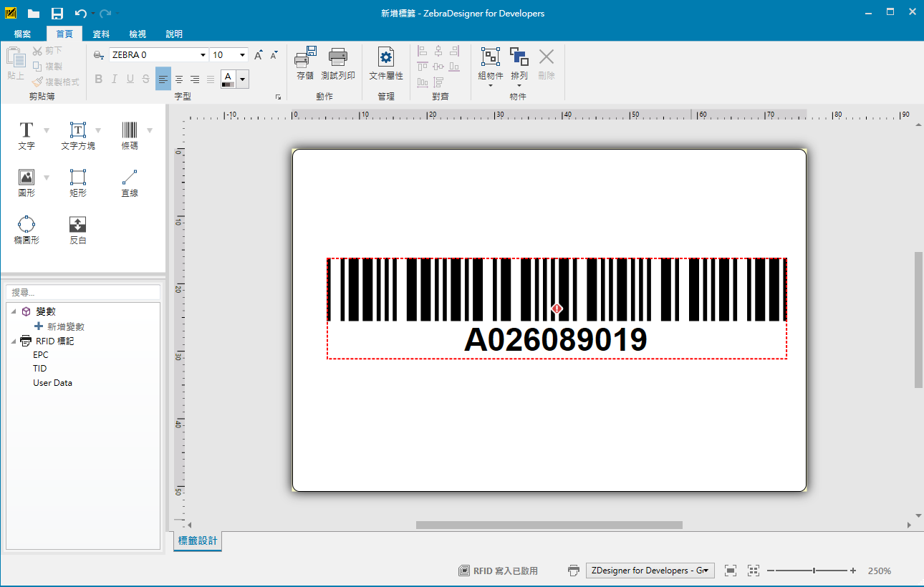This screenshot has width=924, height=587.
Task: Click zoom to objects icon
Action: pyautogui.click(x=754, y=571)
